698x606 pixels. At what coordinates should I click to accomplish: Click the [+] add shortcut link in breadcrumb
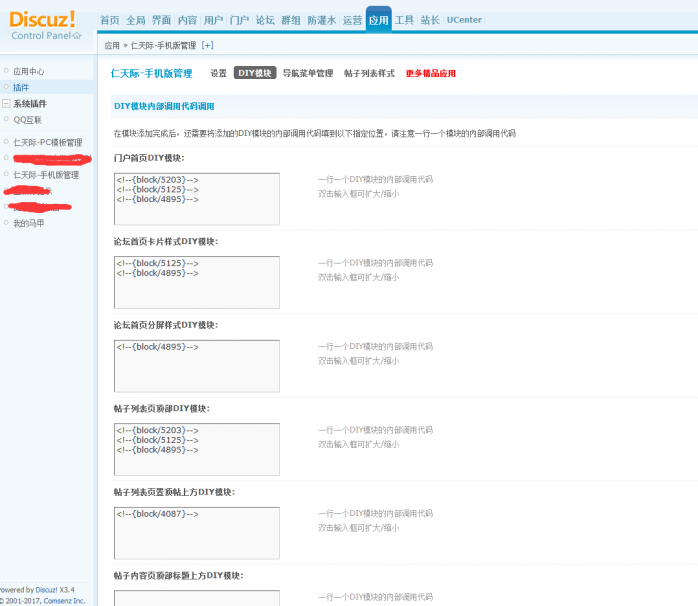[x=207, y=45]
